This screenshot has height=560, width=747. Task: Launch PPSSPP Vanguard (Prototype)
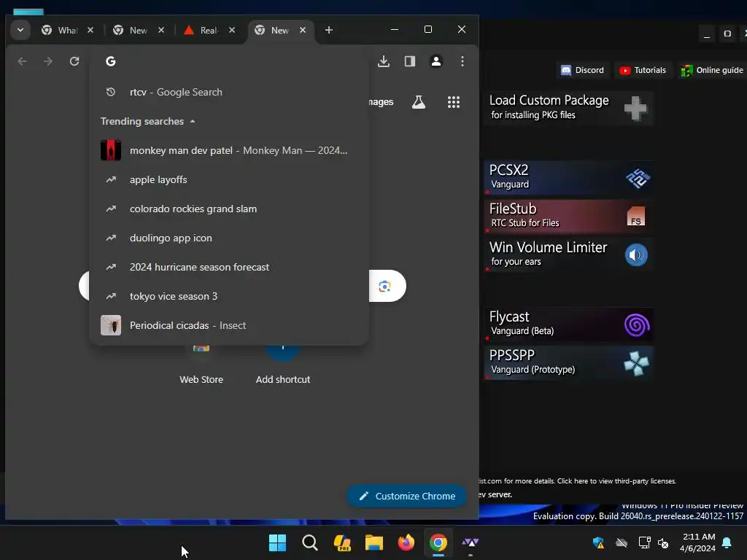[x=568, y=362]
